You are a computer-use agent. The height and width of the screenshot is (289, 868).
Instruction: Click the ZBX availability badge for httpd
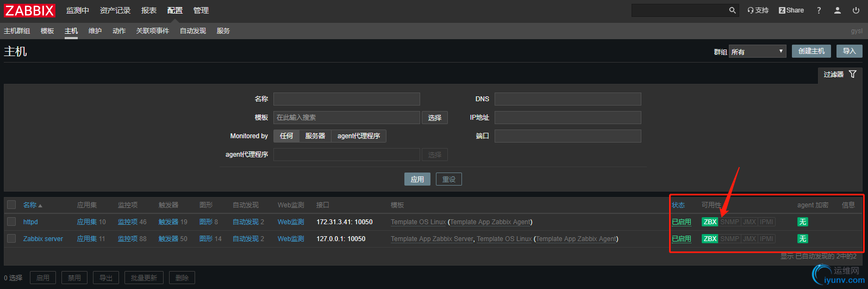click(710, 222)
